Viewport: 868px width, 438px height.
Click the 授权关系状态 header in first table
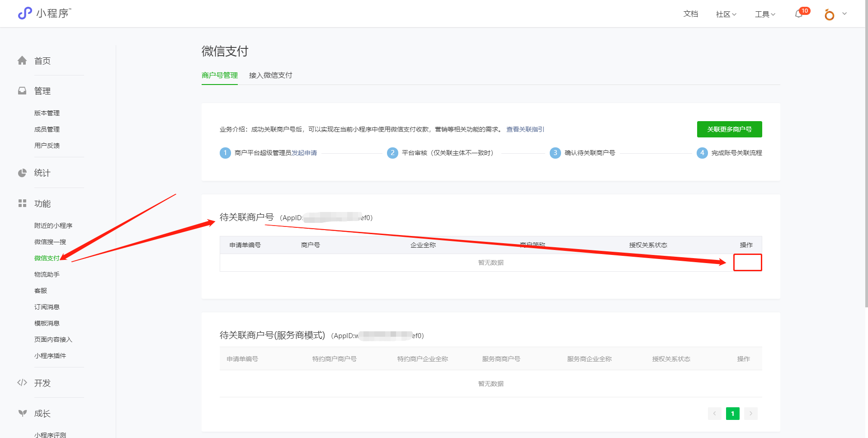click(648, 245)
